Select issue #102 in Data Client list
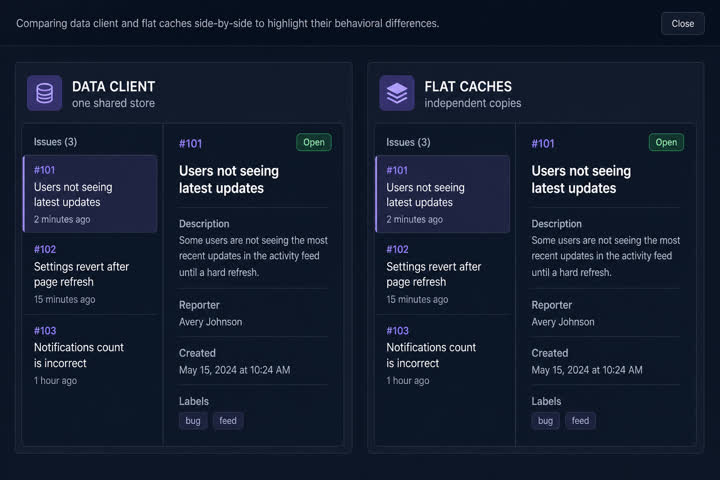 pyautogui.click(x=90, y=274)
